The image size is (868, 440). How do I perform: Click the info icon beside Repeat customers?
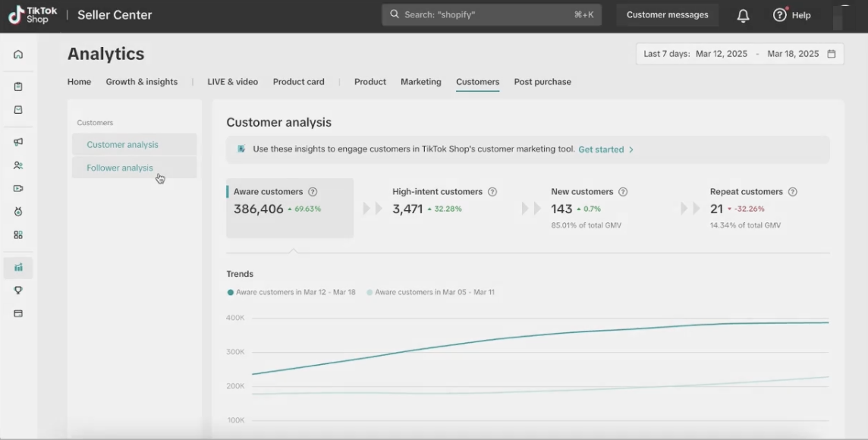click(793, 192)
